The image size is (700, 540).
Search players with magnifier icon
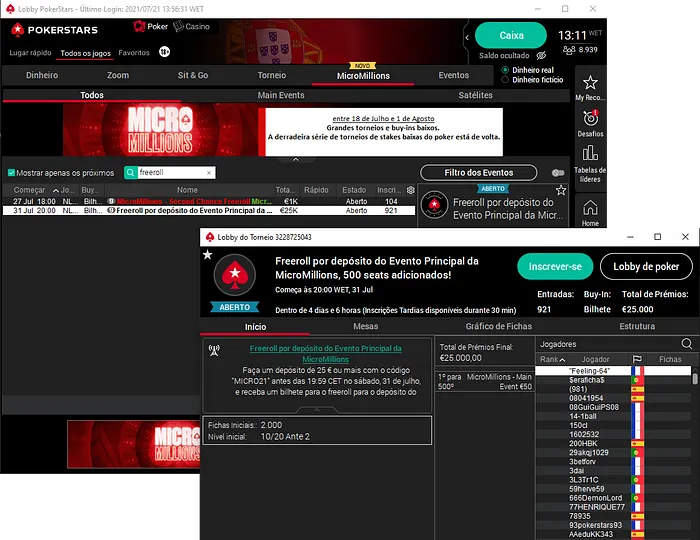687,344
